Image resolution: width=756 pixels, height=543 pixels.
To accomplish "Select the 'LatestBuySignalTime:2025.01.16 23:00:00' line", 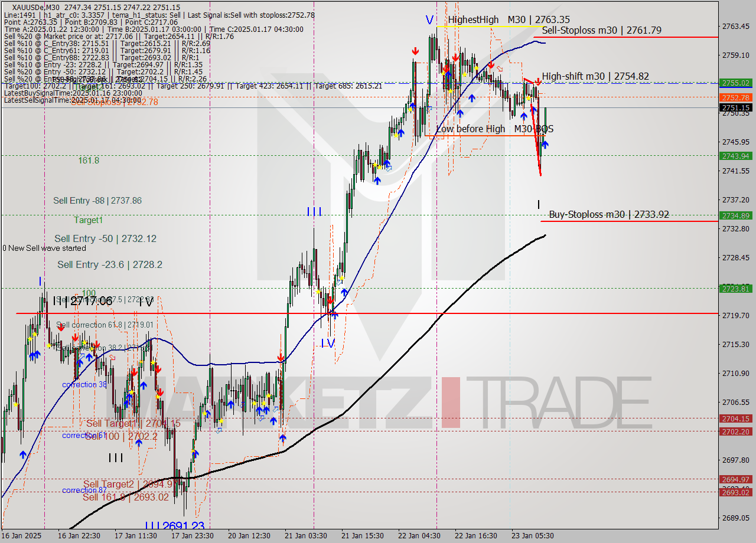I will tap(73, 93).
